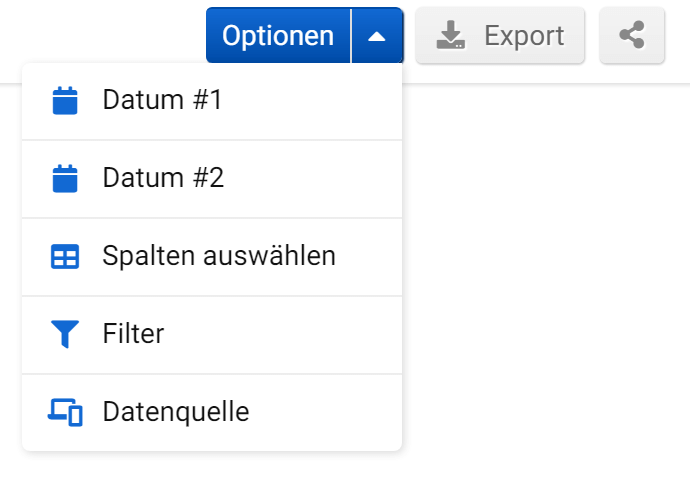690x480 pixels.
Task: Click the Optionen text label
Action: coord(278,36)
